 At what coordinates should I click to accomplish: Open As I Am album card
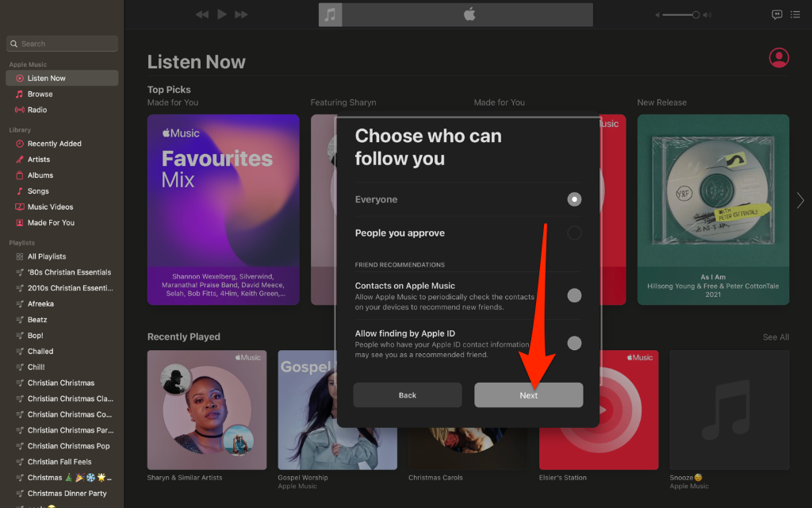[x=713, y=210]
